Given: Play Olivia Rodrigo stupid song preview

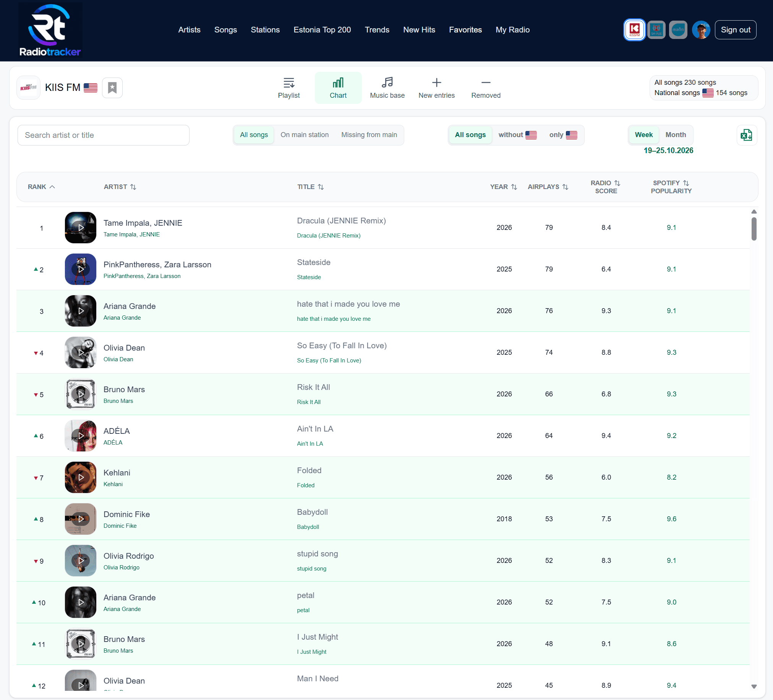Looking at the screenshot, I should tap(81, 561).
